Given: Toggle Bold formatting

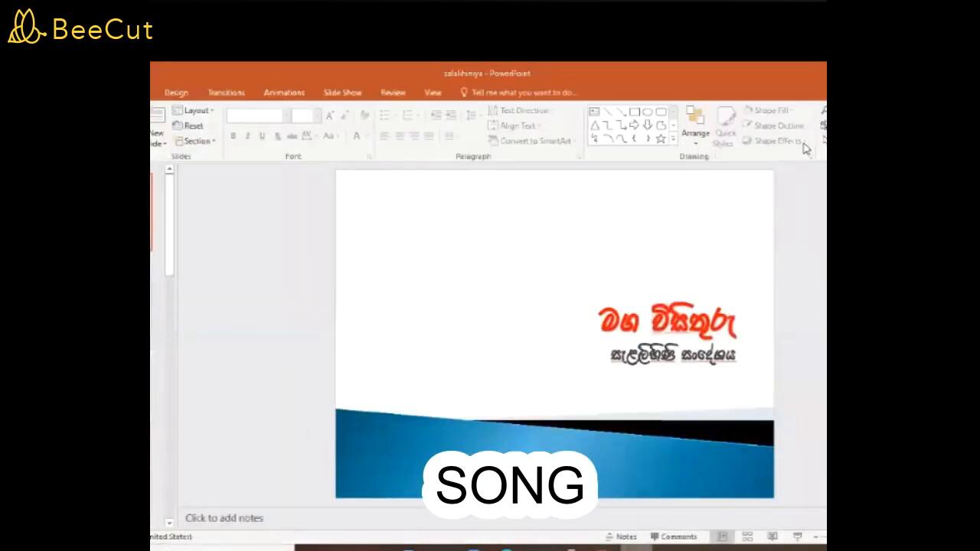Looking at the screenshot, I should [x=233, y=136].
